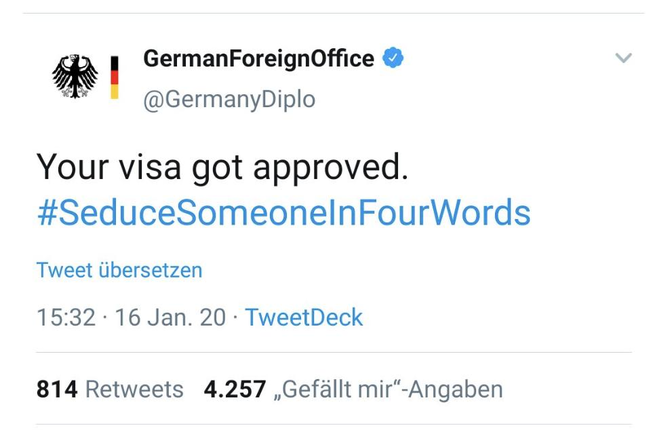Open the GermanForeignOffice display name
670x430 pixels.
258,59
